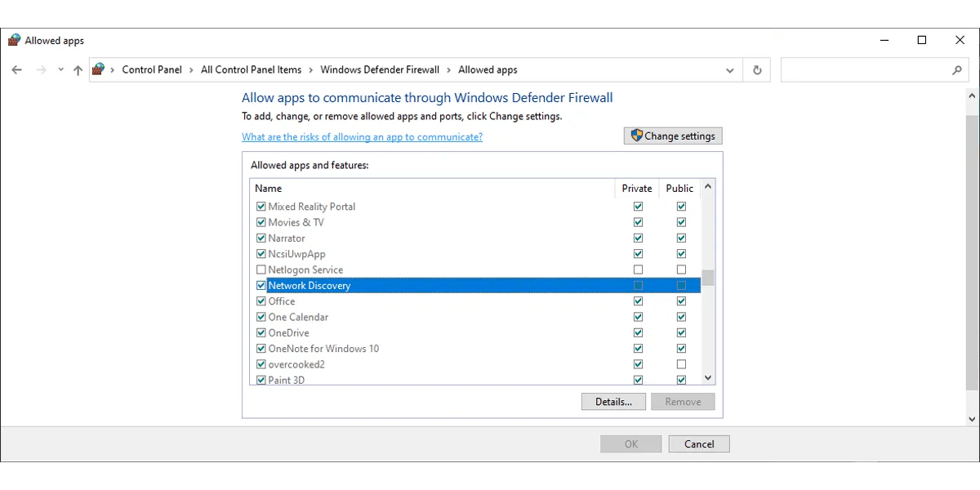Click the search magnifier icon
This screenshot has width=980, height=490.
tap(957, 70)
